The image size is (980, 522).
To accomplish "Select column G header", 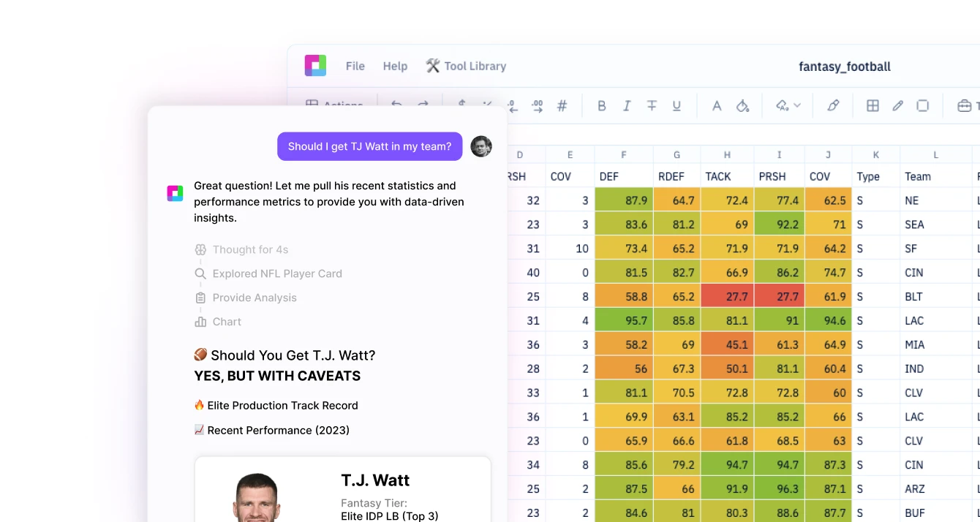I will coord(676,154).
